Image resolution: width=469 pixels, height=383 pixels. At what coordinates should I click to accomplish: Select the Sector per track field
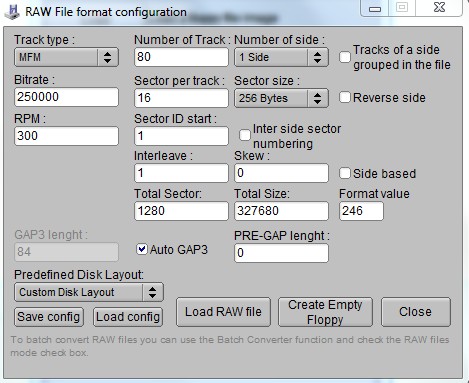[181, 98]
